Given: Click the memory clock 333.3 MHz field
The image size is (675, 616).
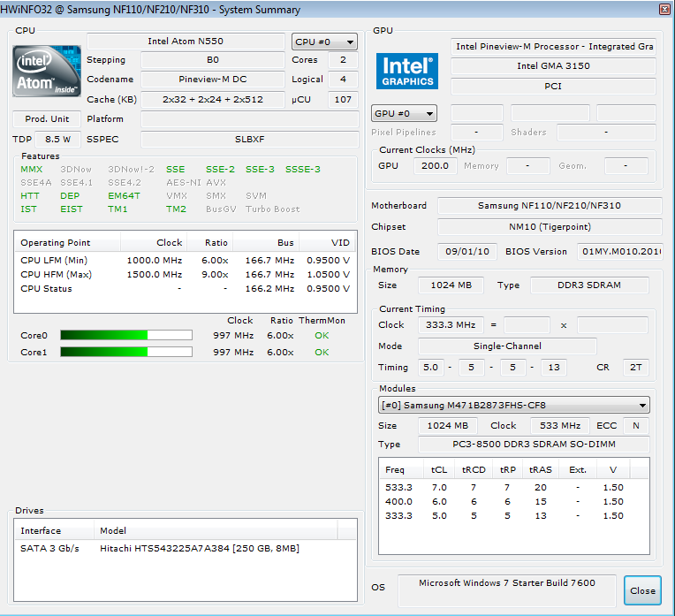Looking at the screenshot, I should click(x=451, y=325).
